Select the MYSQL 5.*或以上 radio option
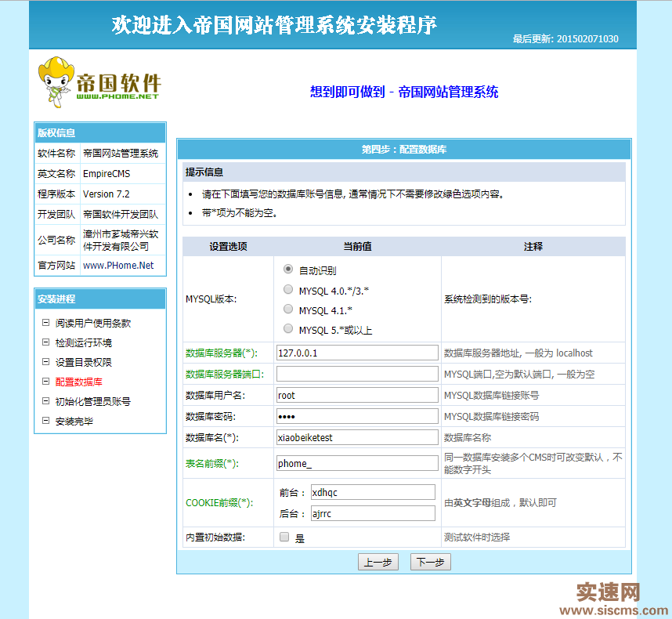 click(x=288, y=329)
